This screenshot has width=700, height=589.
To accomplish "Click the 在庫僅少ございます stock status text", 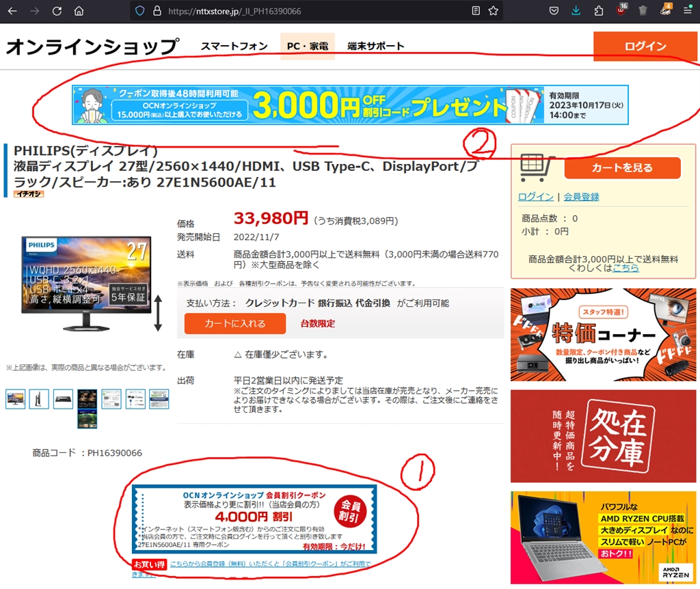I will pos(281,355).
